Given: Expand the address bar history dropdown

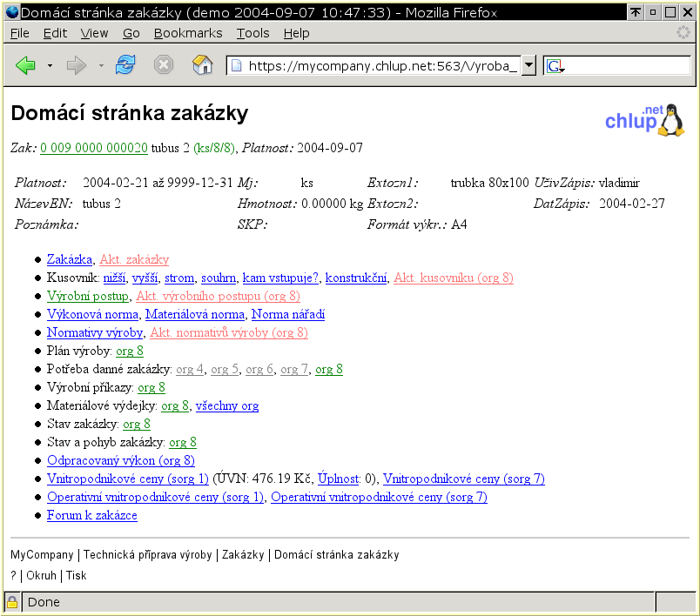Looking at the screenshot, I should pos(528,66).
